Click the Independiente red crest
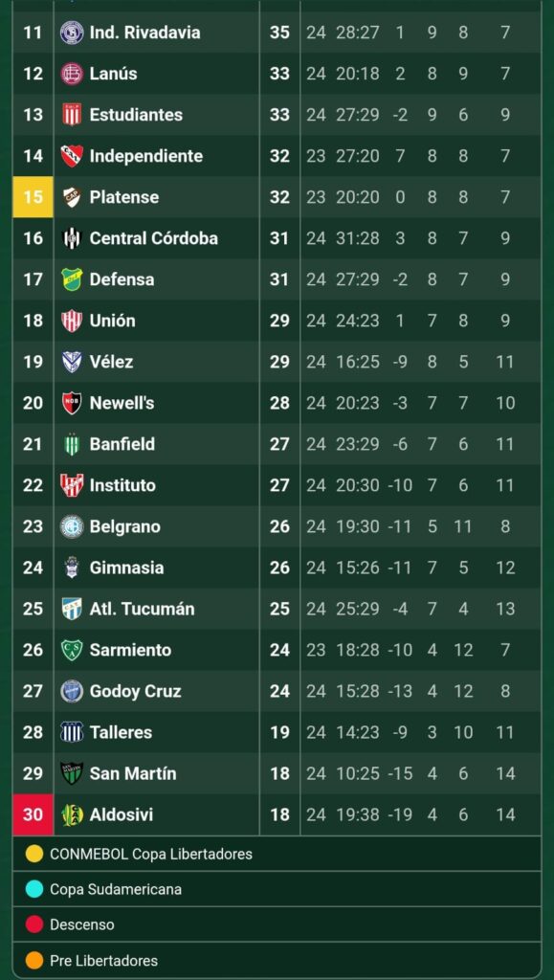 [x=72, y=156]
